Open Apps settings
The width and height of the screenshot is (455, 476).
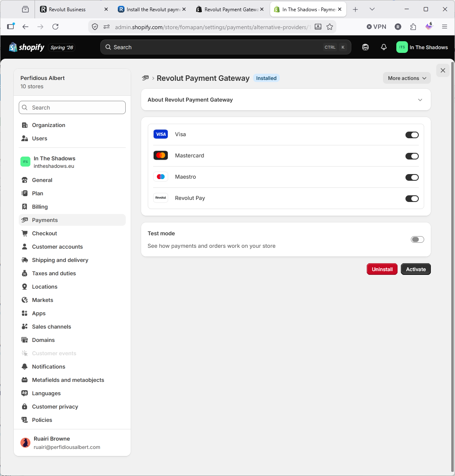[72, 313]
